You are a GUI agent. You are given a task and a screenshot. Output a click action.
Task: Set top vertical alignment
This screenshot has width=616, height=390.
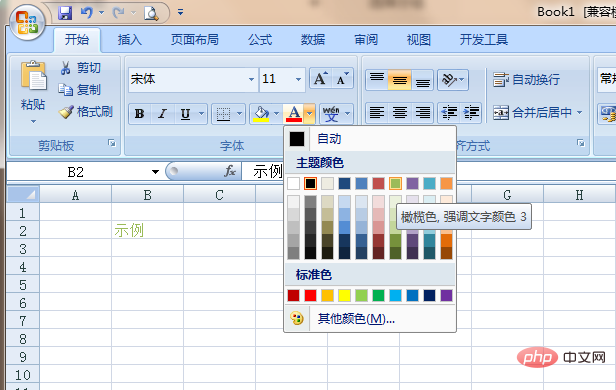(x=376, y=80)
